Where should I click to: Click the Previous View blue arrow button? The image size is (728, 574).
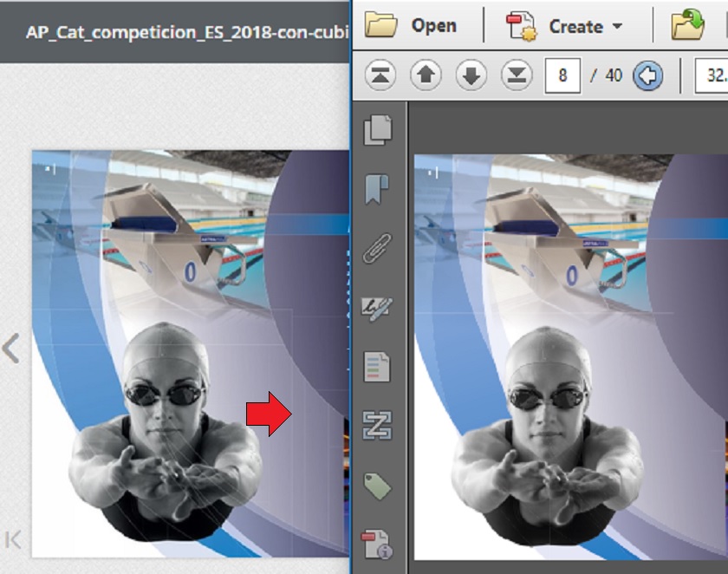click(x=648, y=75)
